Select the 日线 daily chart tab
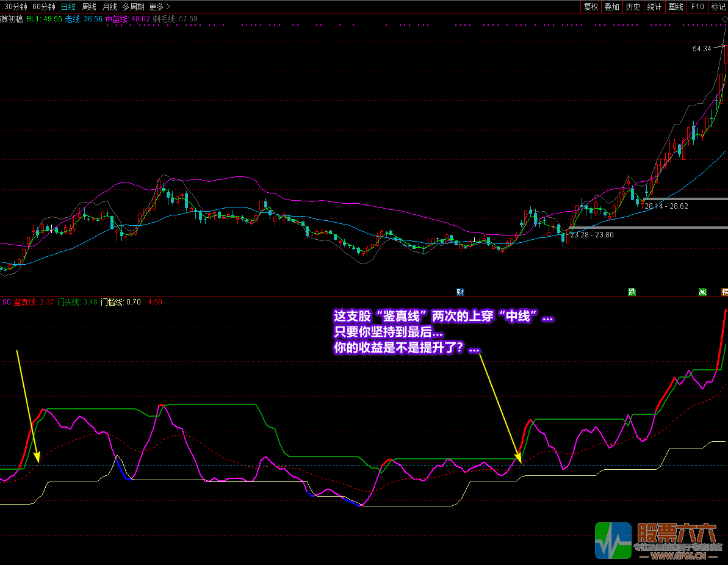Viewport: 728px width, 565px height. 68,7
